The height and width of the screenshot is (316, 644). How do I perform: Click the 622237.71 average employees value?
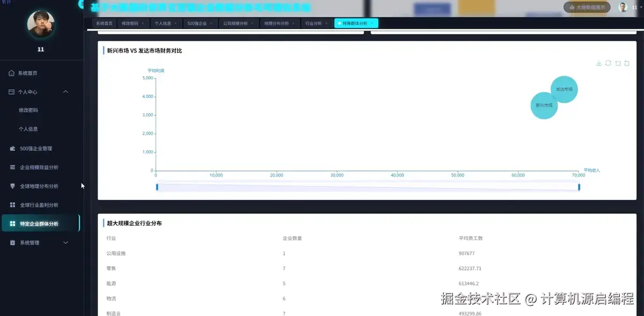click(x=470, y=268)
